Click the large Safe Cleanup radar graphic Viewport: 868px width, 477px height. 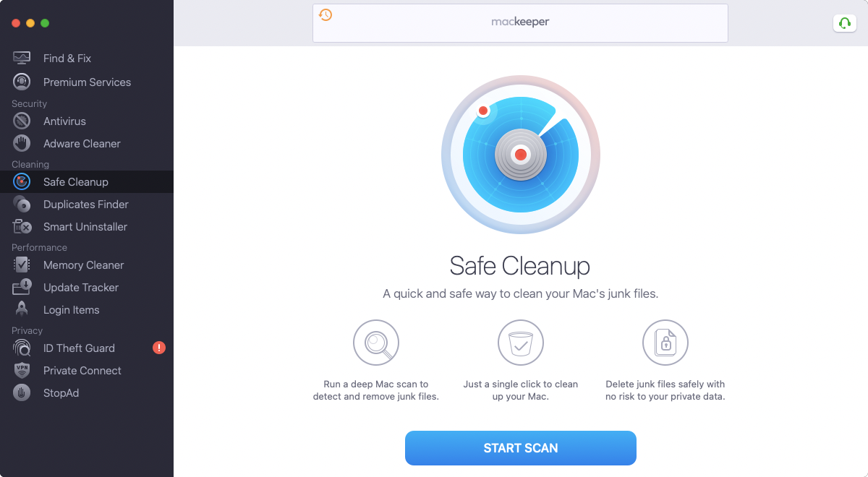click(521, 155)
